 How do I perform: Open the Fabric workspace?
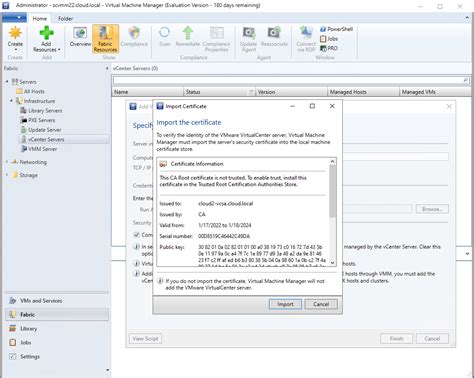(57, 314)
